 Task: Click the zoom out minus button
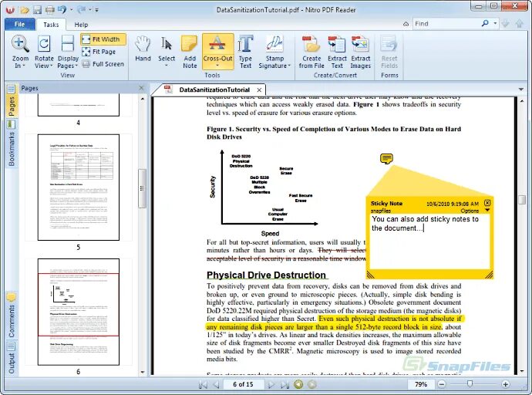[442, 384]
